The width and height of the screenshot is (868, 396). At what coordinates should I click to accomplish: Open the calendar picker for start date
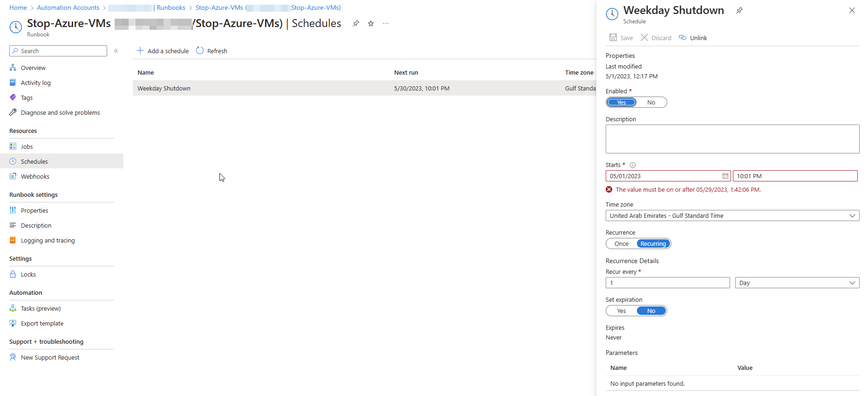click(x=725, y=176)
